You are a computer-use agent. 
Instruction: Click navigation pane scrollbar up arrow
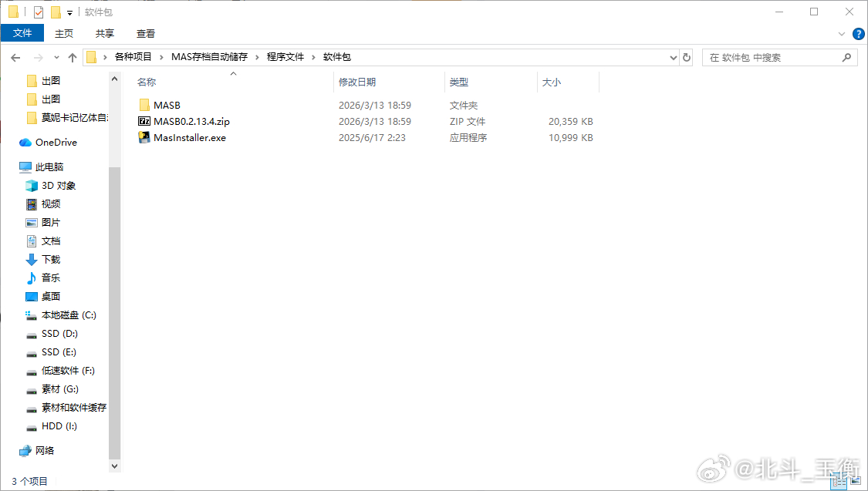(115, 79)
